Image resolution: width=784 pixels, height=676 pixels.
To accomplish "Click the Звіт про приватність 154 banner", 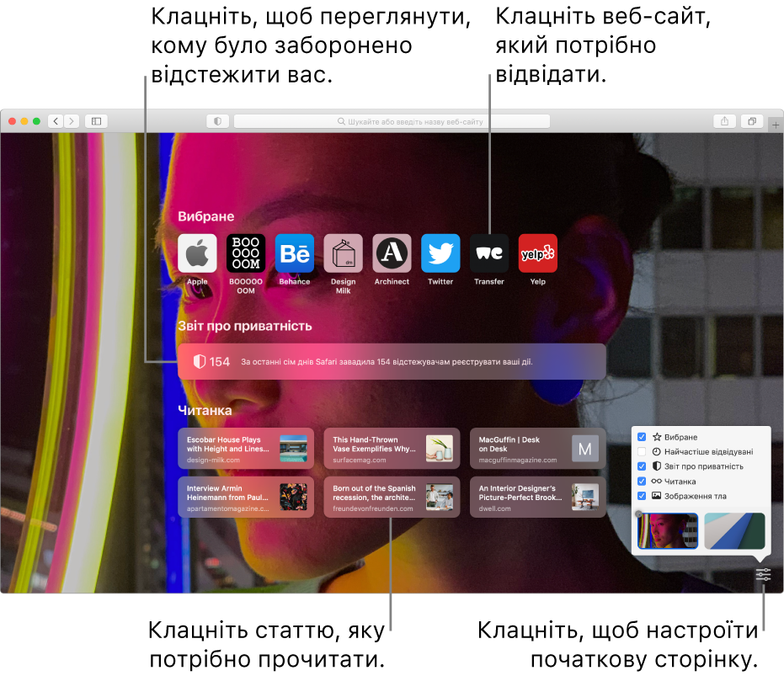I will 392,361.
